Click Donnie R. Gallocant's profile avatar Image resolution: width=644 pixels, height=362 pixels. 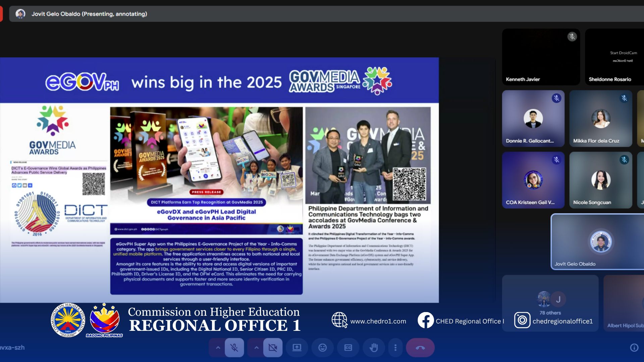[x=533, y=118]
